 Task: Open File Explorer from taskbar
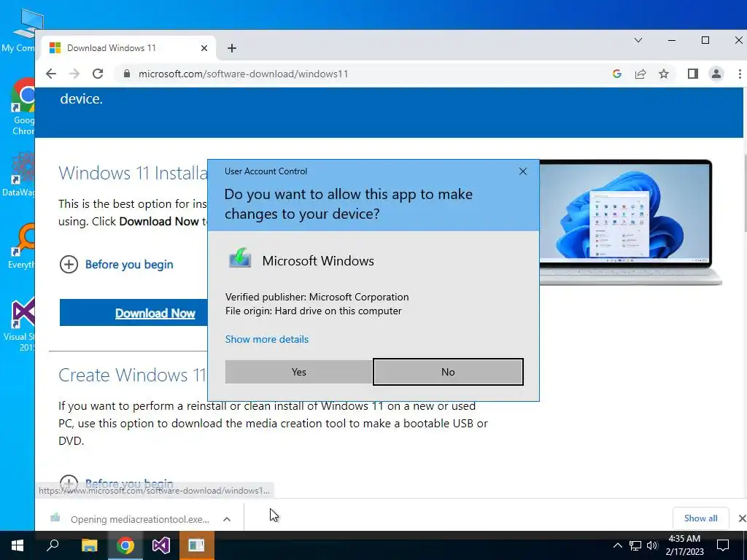89,545
